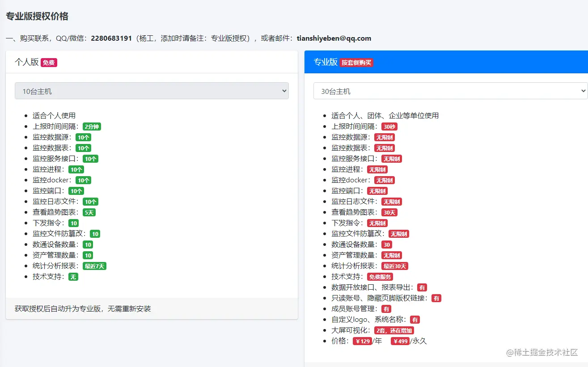The image size is (588, 367).
Task: Click the 10个 badge beside 监控日志文件
Action: 90,202
